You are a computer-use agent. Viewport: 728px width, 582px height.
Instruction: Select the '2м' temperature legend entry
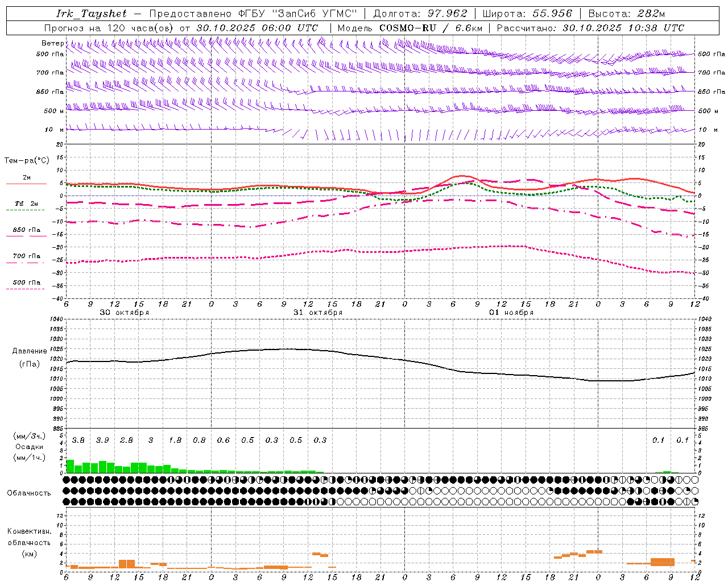(x=27, y=178)
